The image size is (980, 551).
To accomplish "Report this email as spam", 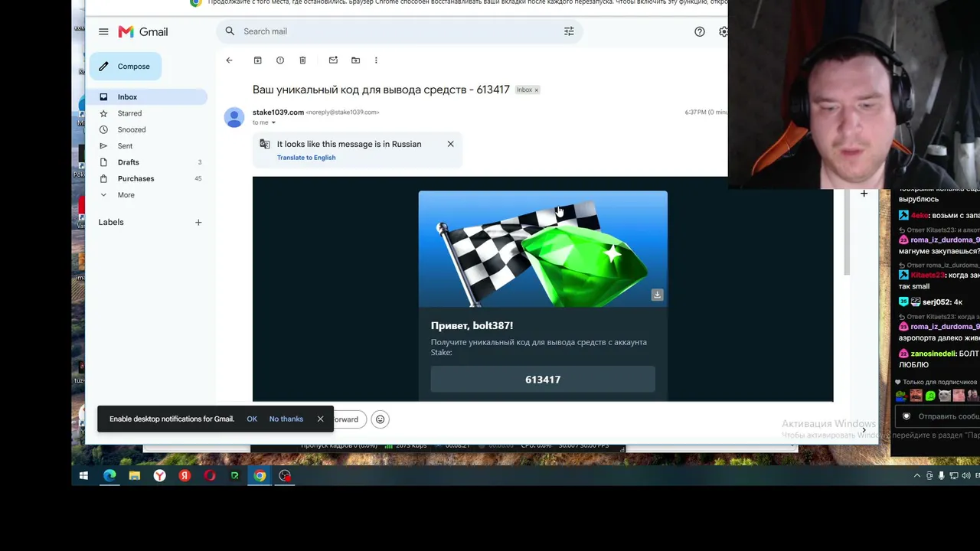I will tap(280, 60).
